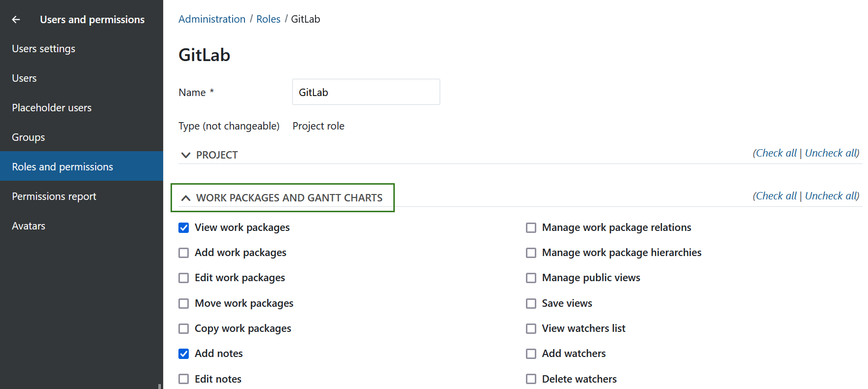Click Check all for Work Packages section

[x=776, y=196]
